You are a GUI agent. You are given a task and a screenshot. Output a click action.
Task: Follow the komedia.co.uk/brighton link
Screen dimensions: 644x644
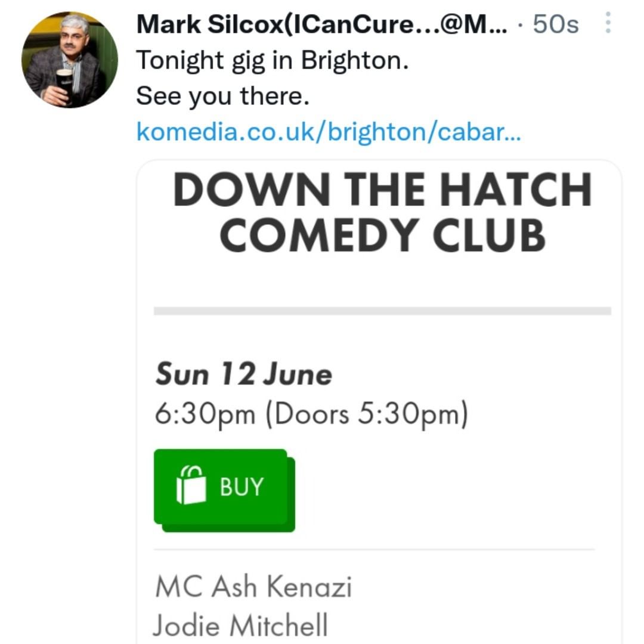[x=329, y=131]
